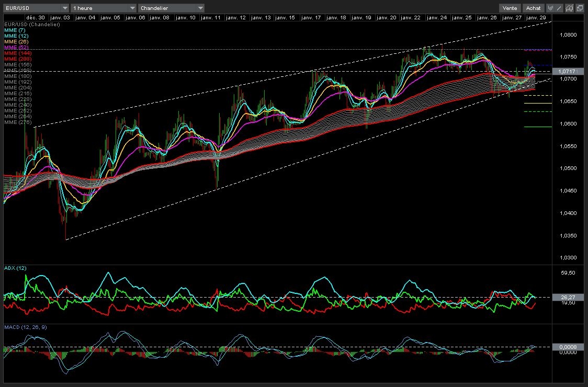Open the candlestick indicators icon
This screenshot has width=588, height=387.
(550, 8)
